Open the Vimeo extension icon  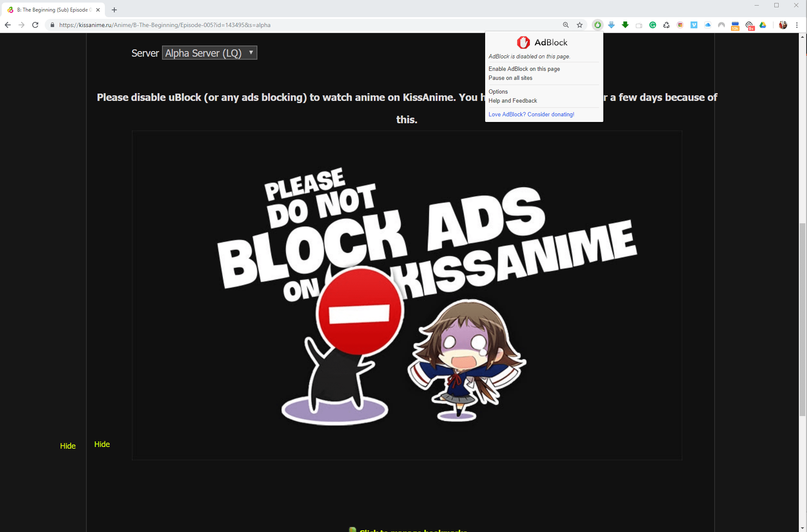click(x=694, y=25)
